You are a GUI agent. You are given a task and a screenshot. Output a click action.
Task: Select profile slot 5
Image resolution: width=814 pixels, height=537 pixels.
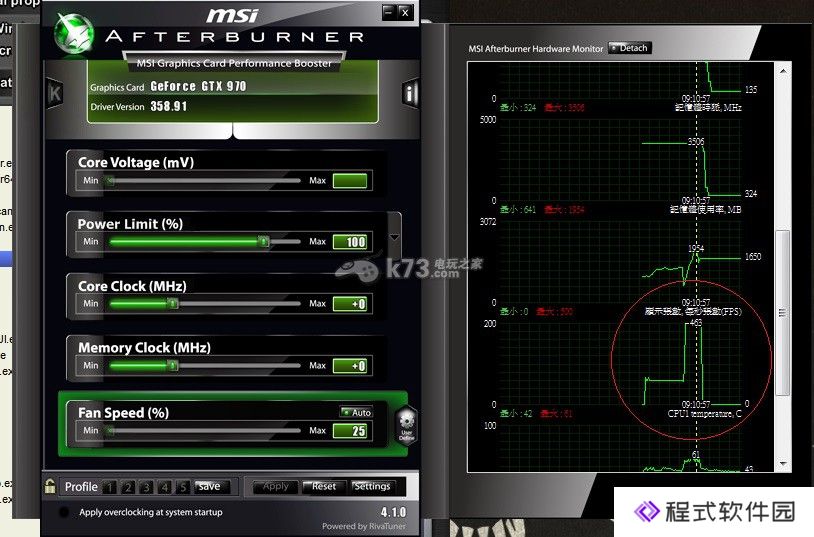pos(182,487)
